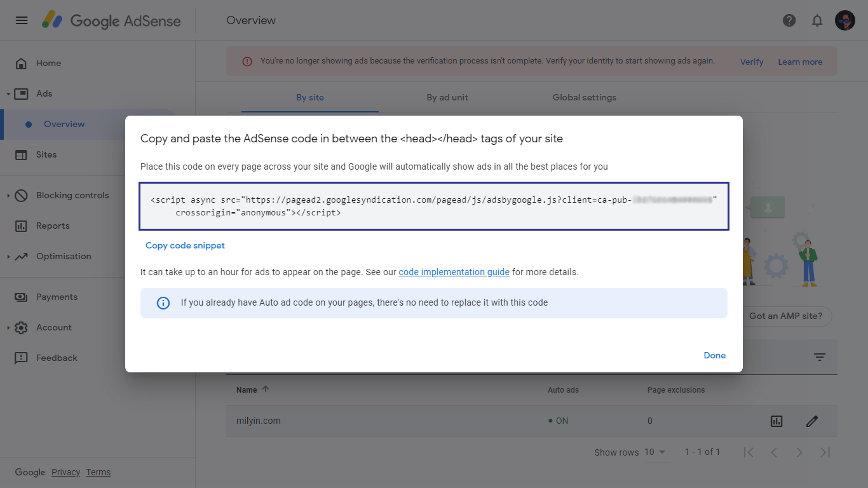The width and height of the screenshot is (868, 488).
Task: Open code implementation guide link
Action: pyautogui.click(x=454, y=272)
